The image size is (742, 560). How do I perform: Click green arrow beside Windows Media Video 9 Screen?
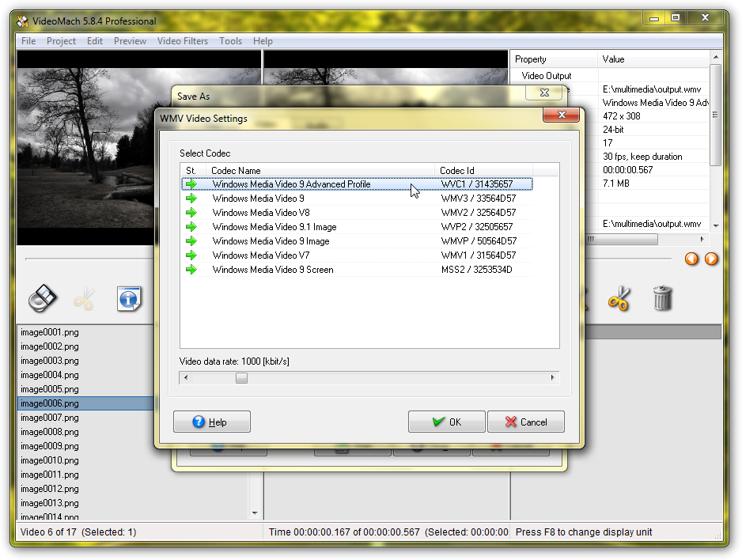pos(191,270)
